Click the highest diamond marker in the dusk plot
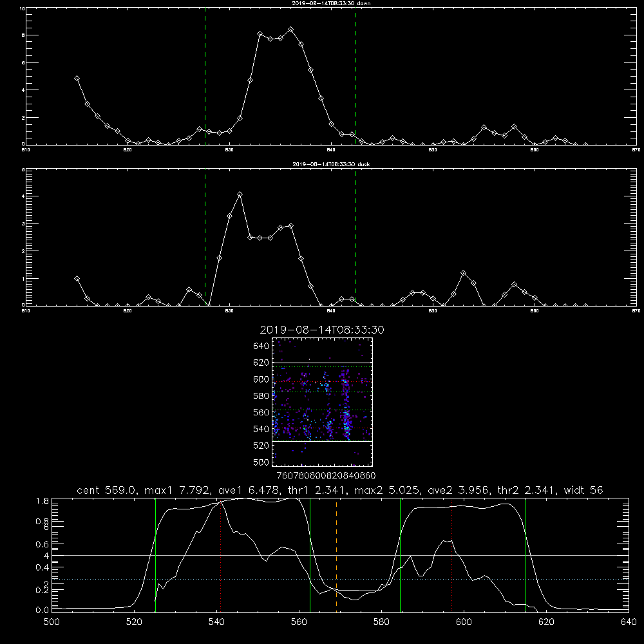Image resolution: width=644 pixels, height=644 pixels. (240, 194)
